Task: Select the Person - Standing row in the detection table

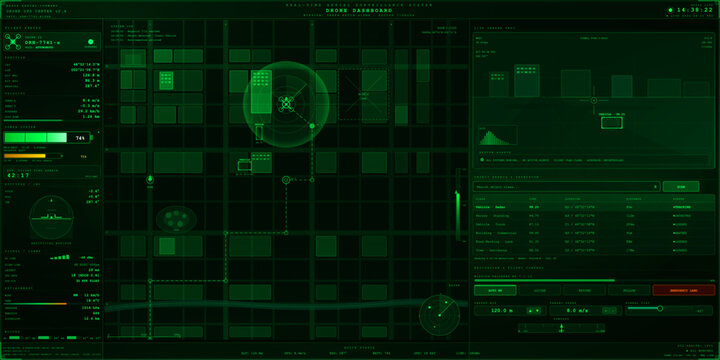Action: click(x=594, y=216)
